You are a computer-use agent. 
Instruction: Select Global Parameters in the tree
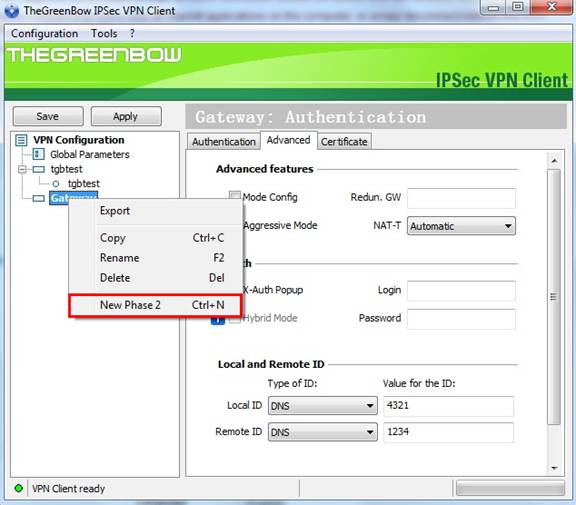click(90, 155)
